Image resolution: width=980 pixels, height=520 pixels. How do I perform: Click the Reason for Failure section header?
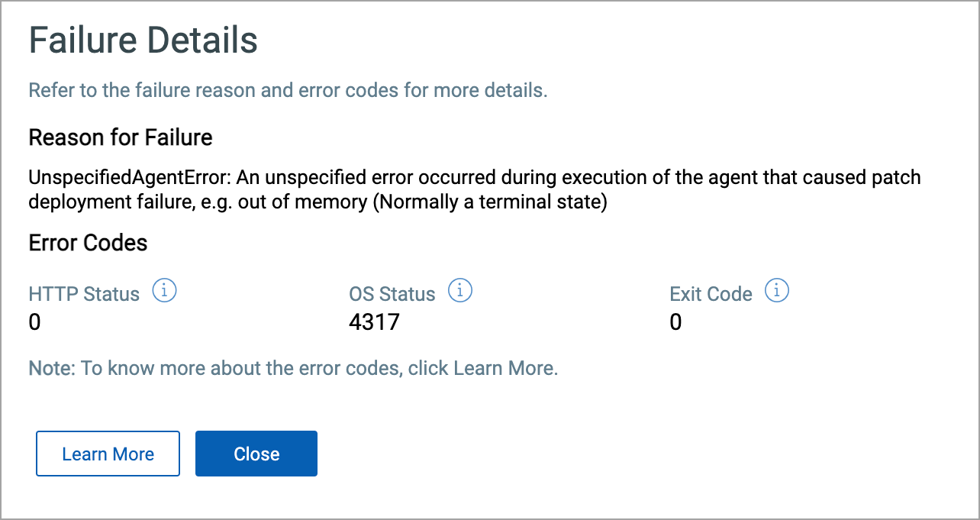point(120,137)
